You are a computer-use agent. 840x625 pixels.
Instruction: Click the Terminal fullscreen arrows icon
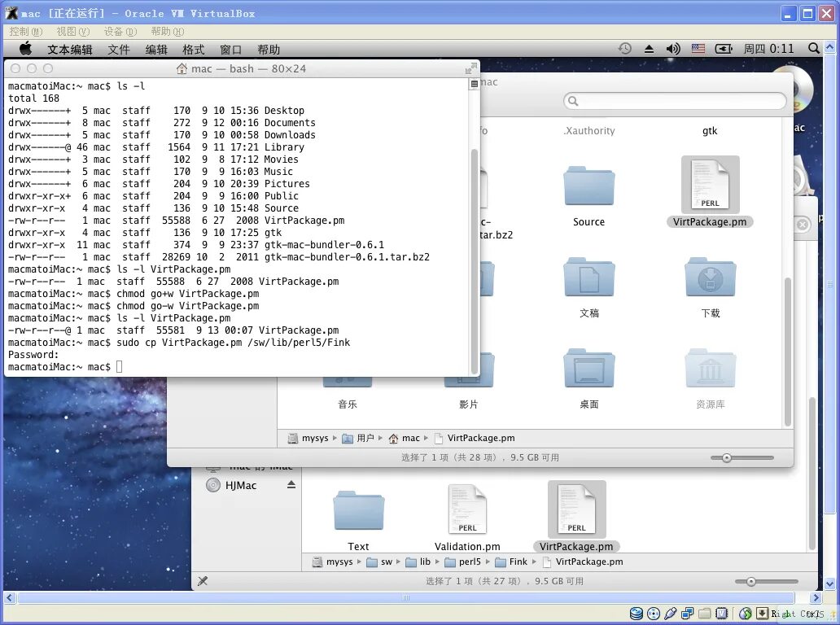click(471, 68)
